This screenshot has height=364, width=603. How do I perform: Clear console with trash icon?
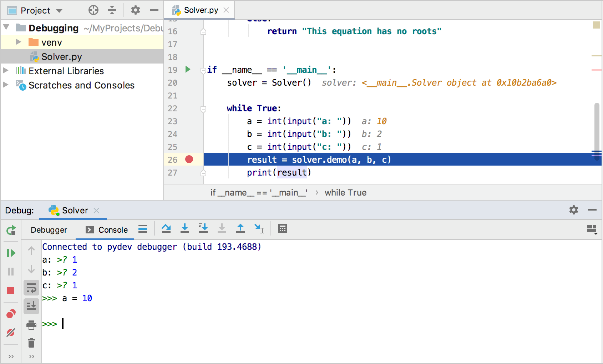pos(31,343)
